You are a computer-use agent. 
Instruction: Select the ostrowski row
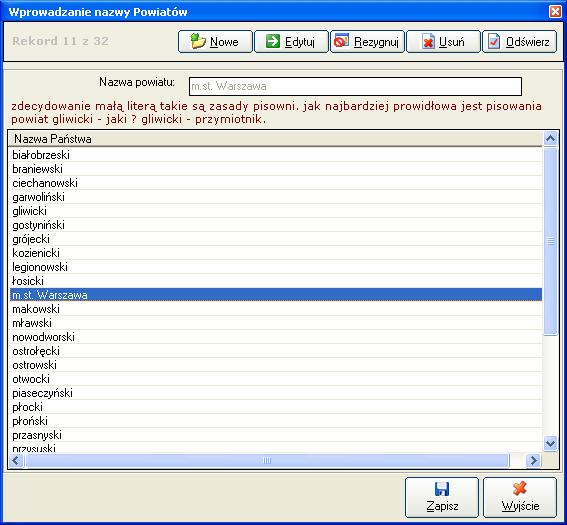(x=275, y=365)
